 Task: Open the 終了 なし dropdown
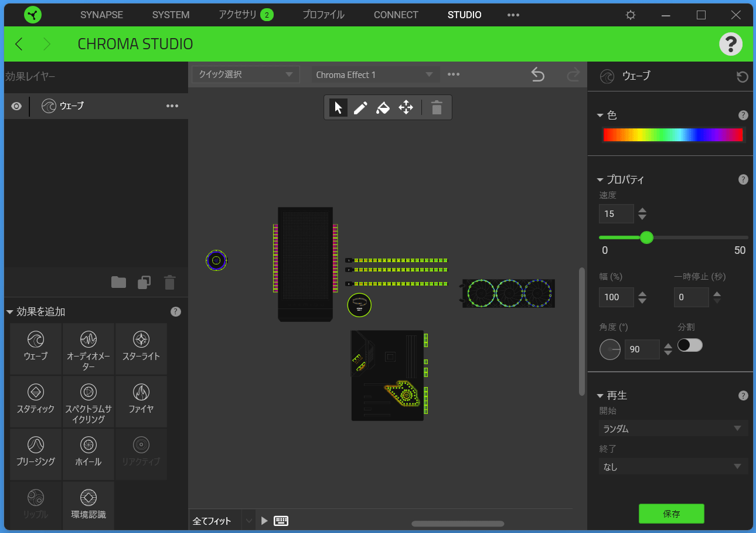[673, 467]
